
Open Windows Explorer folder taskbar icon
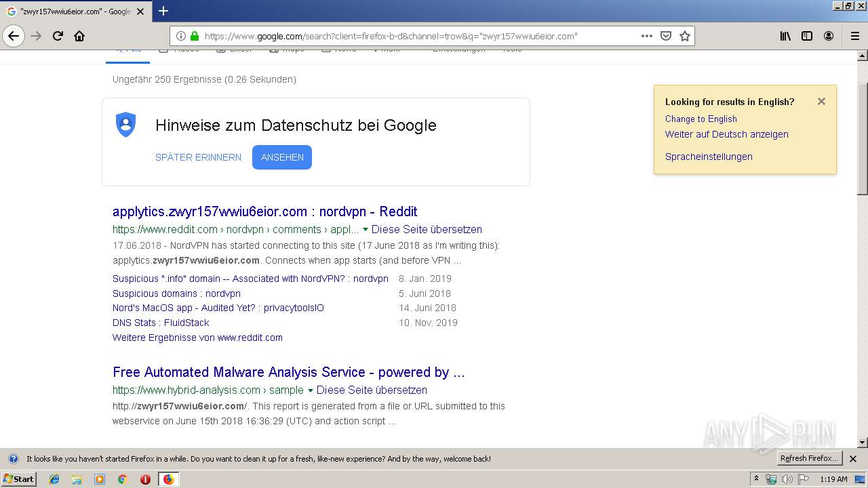[x=77, y=479]
